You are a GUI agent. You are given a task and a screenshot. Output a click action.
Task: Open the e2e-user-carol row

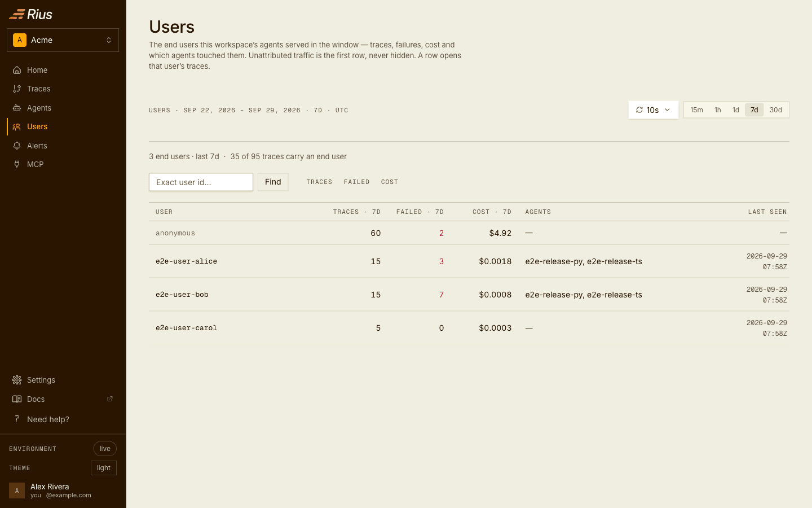469,328
